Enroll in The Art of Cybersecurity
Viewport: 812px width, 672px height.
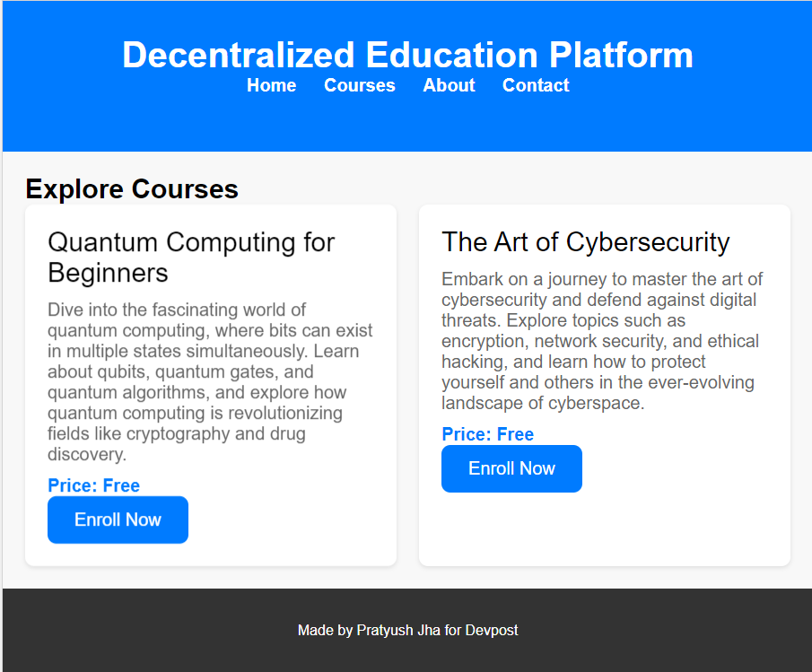click(x=511, y=468)
